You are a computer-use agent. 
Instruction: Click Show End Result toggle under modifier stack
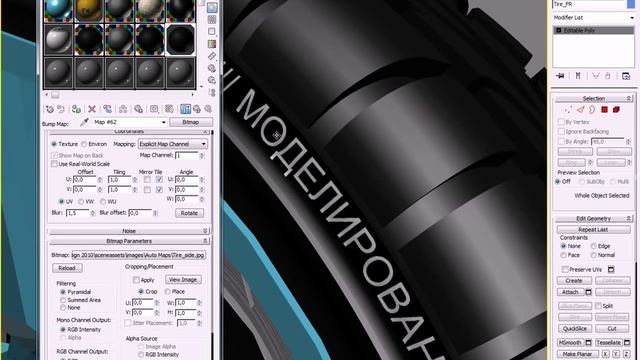pos(578,76)
